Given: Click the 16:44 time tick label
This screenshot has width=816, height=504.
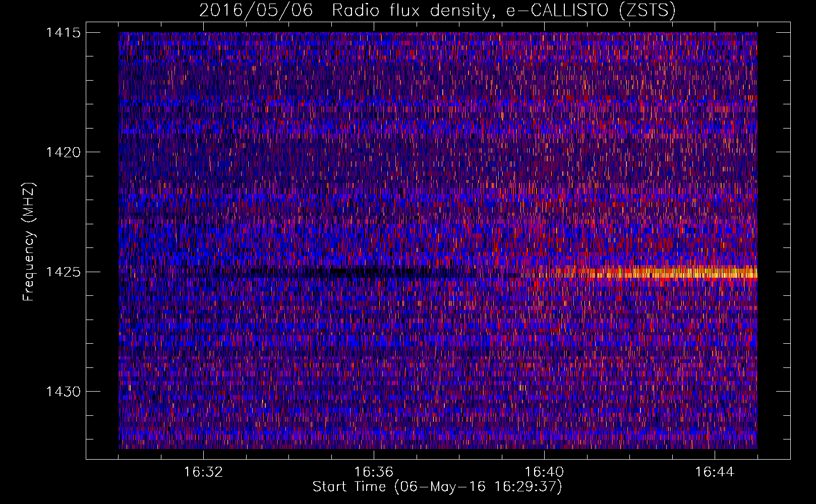Looking at the screenshot, I should (x=715, y=472).
